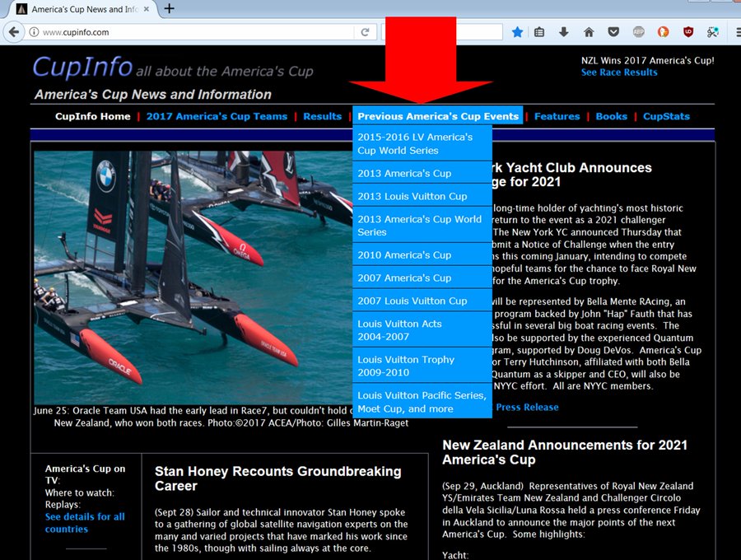Screen dimensions: 741x560
Task: Open the downloads arrow icon
Action: tap(563, 32)
